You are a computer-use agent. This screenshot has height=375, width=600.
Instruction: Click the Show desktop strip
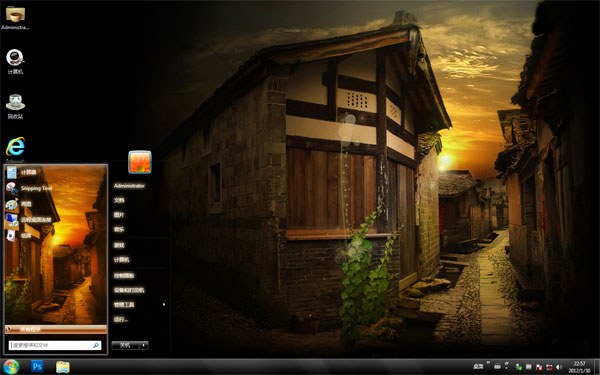click(597, 367)
